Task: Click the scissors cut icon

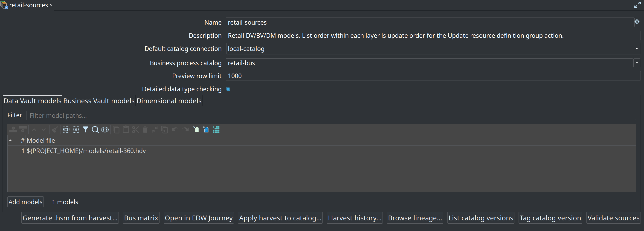Action: 136,130
